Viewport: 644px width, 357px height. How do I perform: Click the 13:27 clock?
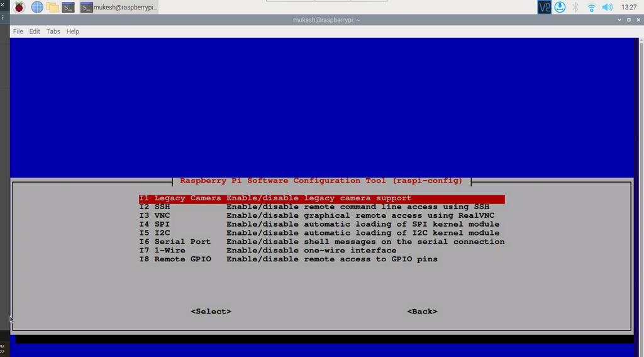point(629,8)
